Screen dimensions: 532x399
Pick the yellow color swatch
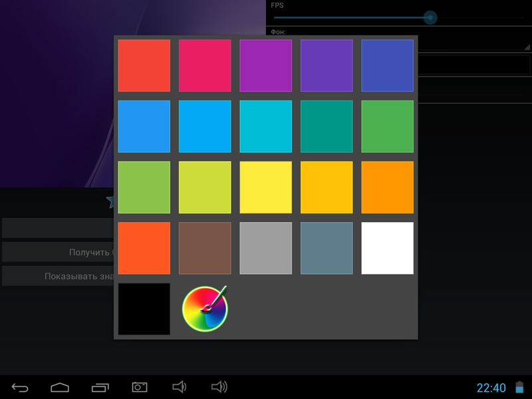(x=265, y=188)
